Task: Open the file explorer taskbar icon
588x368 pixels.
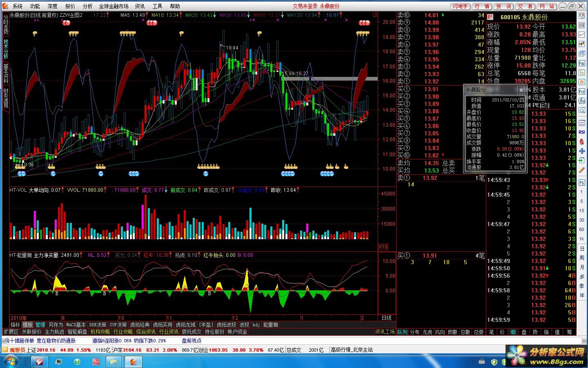Action: point(114,362)
